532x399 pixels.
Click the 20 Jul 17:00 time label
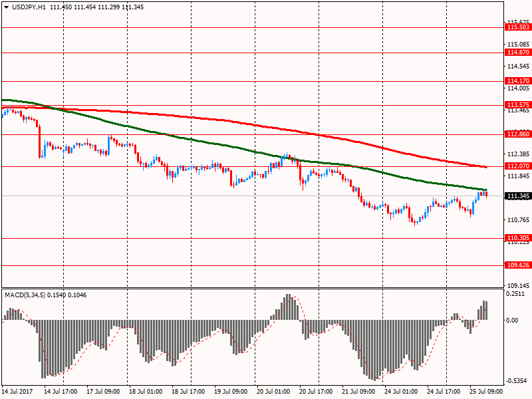click(x=316, y=391)
